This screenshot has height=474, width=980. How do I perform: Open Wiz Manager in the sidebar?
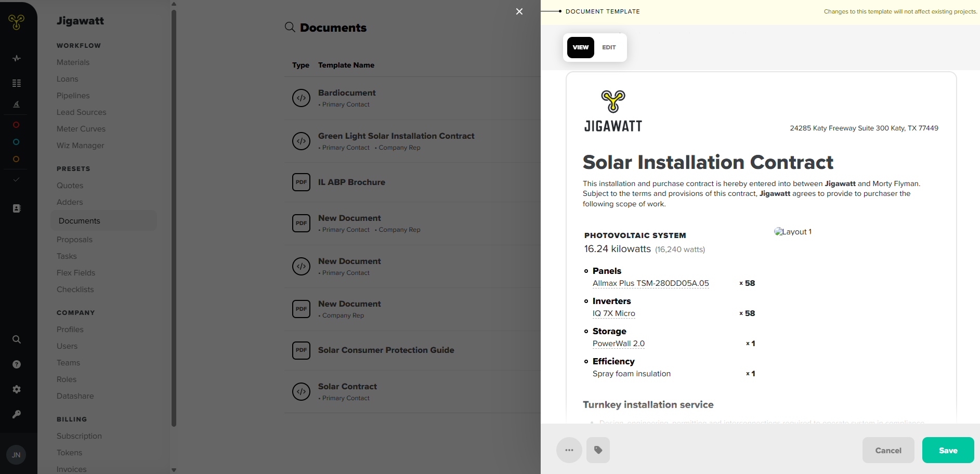[81, 146]
